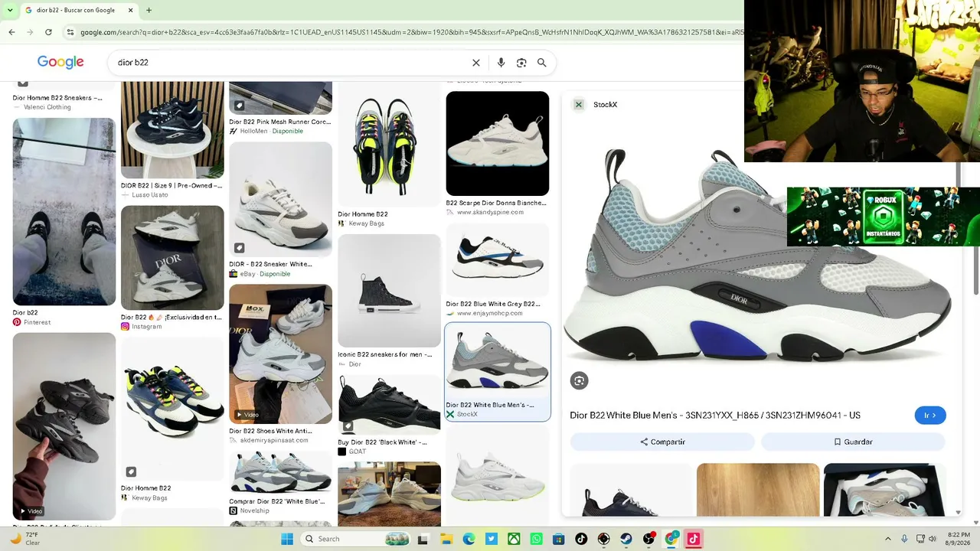Image resolution: width=980 pixels, height=551 pixels.
Task: Open WhatsApp from the taskbar
Action: pyautogui.click(x=536, y=539)
